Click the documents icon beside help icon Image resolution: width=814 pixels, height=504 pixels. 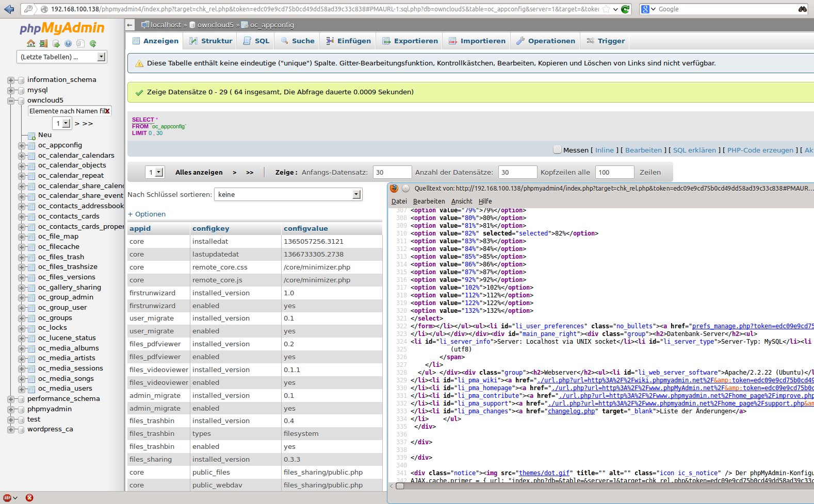pos(80,43)
